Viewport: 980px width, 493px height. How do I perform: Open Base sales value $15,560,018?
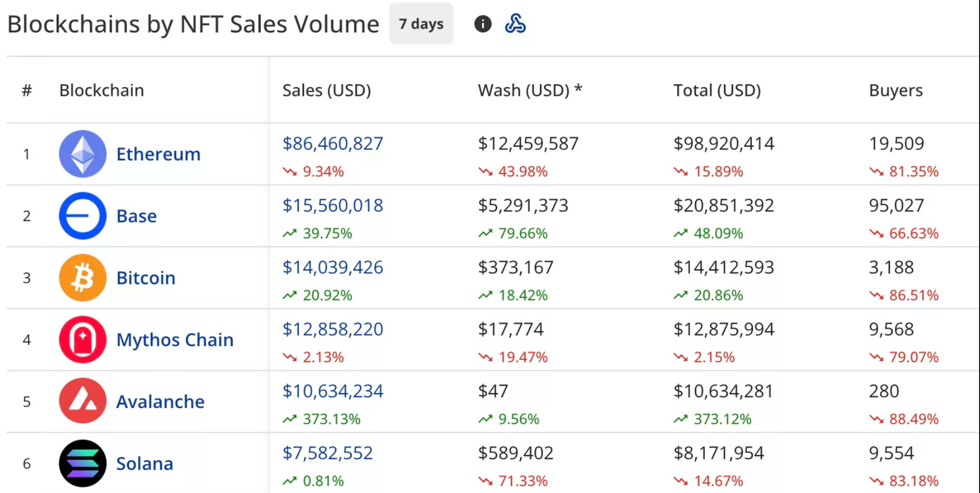point(333,206)
